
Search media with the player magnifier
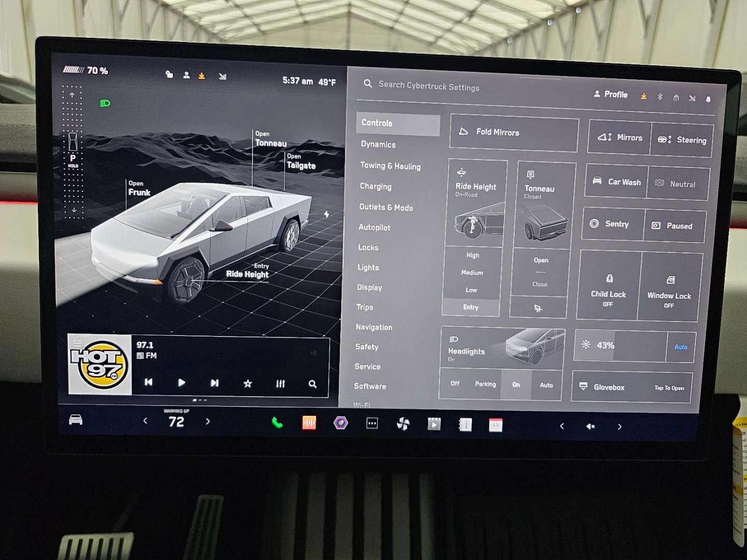[x=312, y=384]
